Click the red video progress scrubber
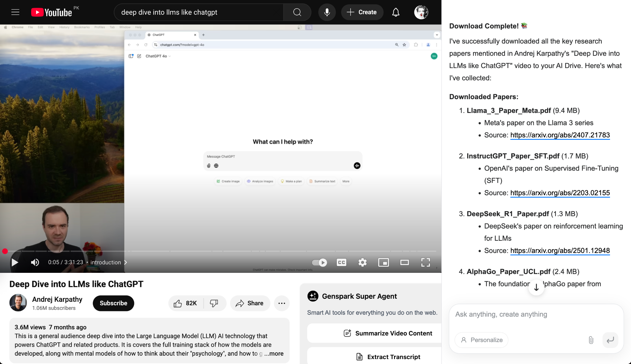 point(5,251)
